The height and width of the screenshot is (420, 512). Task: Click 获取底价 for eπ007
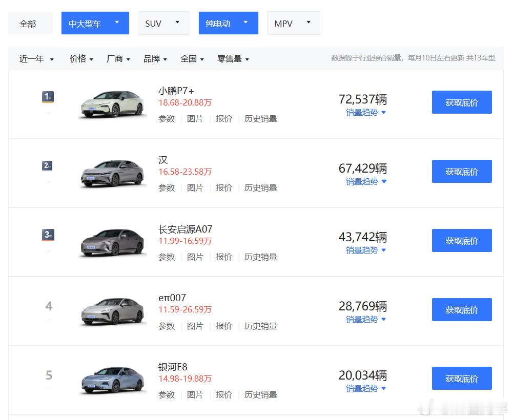462,310
